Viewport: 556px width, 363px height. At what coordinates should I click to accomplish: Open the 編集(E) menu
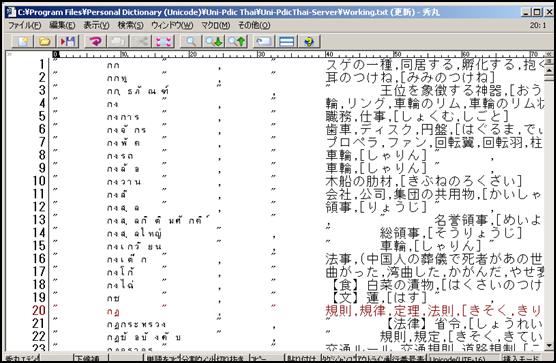click(x=62, y=26)
